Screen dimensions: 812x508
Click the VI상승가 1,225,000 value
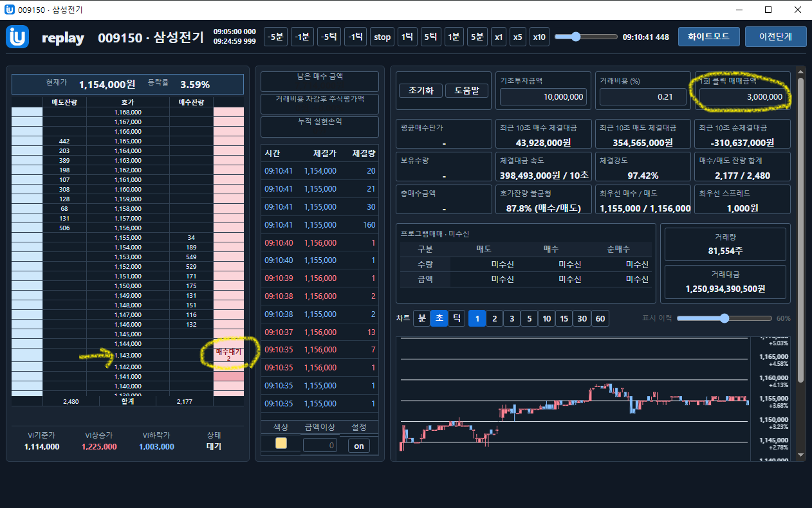(x=99, y=447)
